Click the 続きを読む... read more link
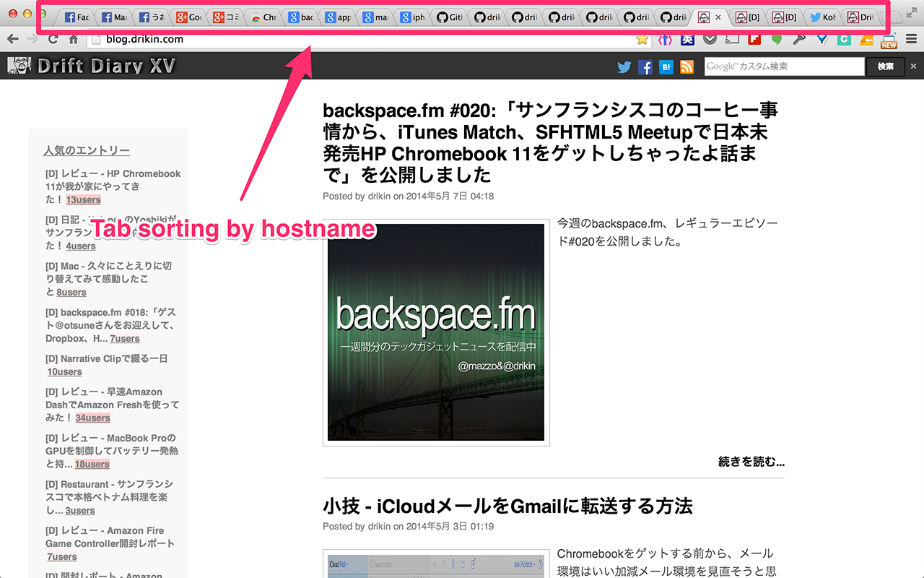The width and height of the screenshot is (924, 578). tap(751, 462)
